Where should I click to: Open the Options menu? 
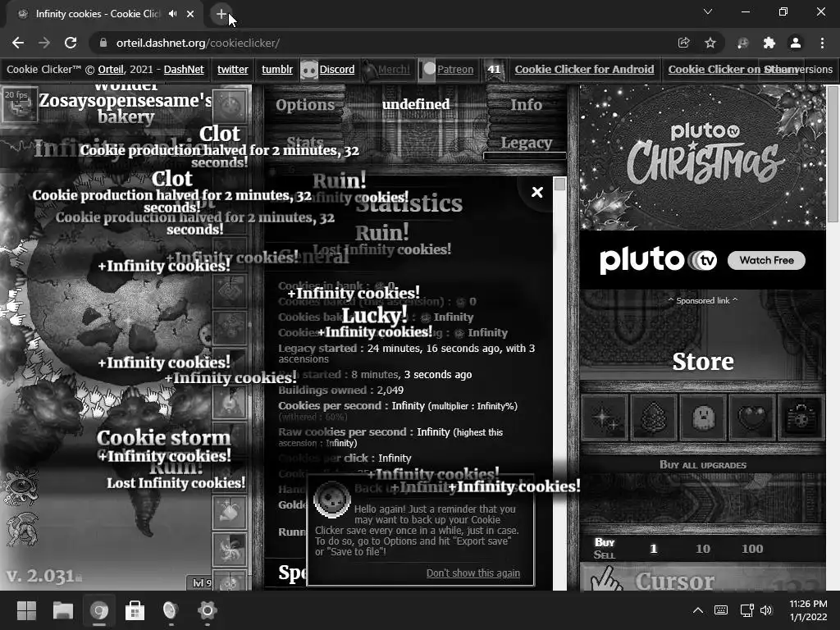(305, 104)
